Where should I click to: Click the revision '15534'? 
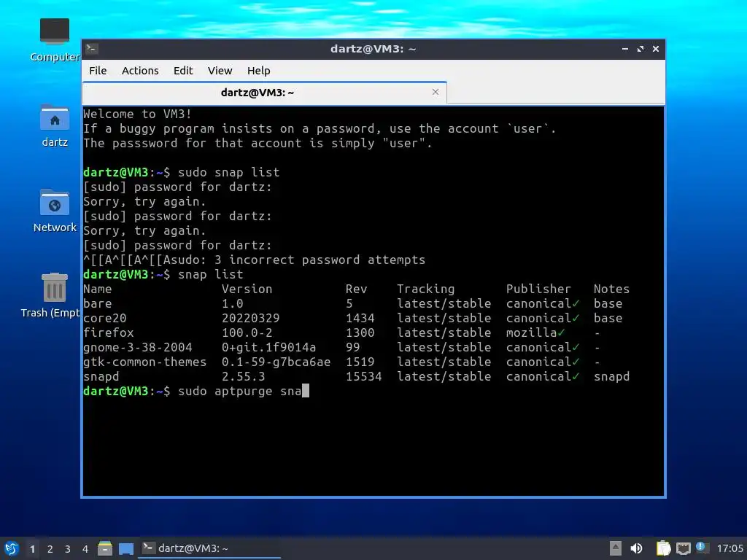click(363, 377)
